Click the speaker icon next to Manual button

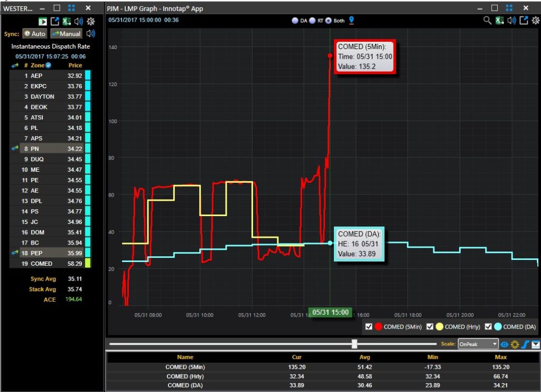(91, 33)
